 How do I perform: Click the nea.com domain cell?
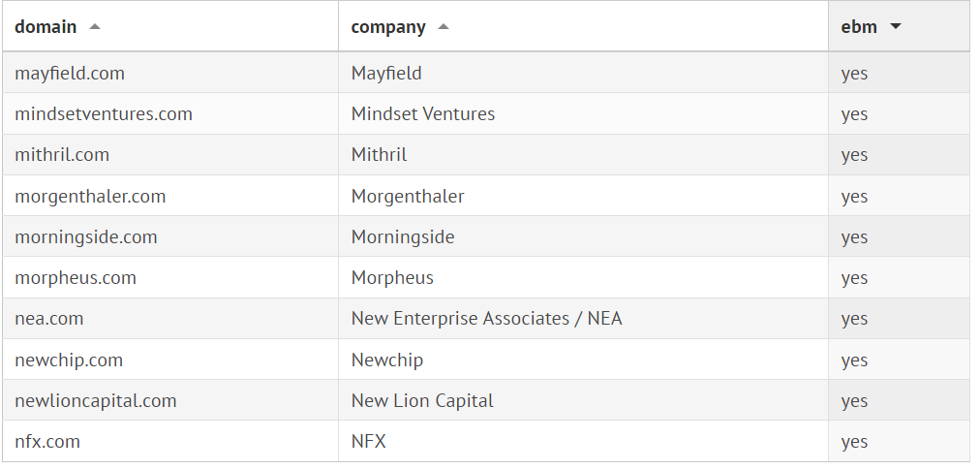pos(49,319)
